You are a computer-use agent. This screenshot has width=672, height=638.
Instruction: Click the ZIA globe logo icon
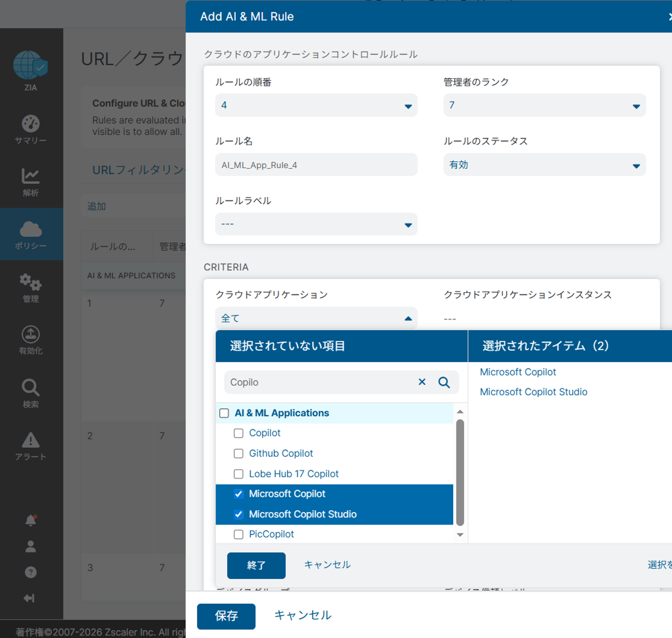pyautogui.click(x=30, y=65)
